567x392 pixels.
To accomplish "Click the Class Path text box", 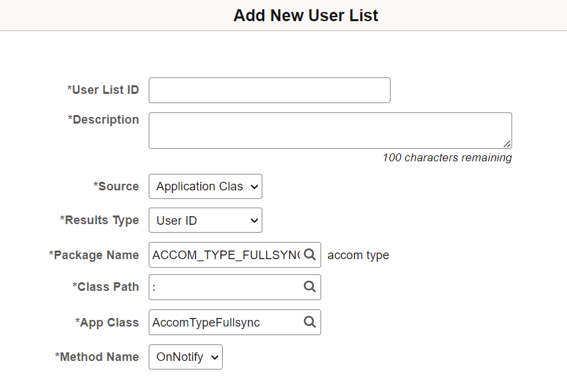I will coord(225,287).
